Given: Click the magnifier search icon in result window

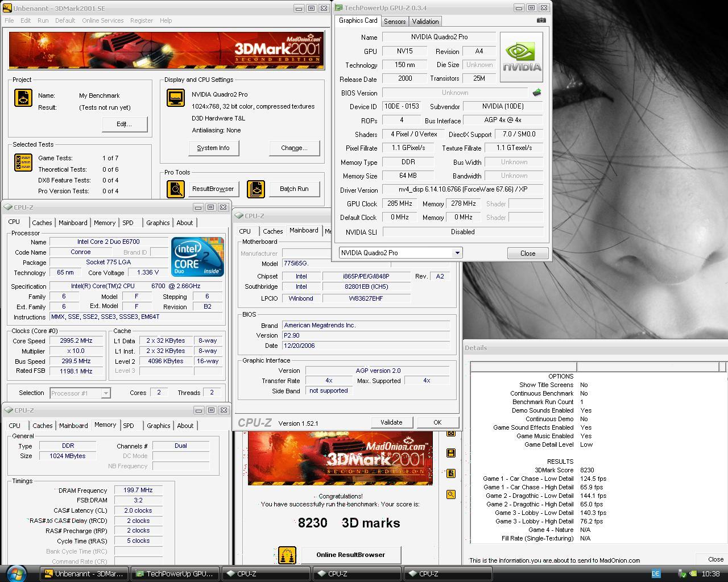Looking at the screenshot, I should tap(451, 494).
